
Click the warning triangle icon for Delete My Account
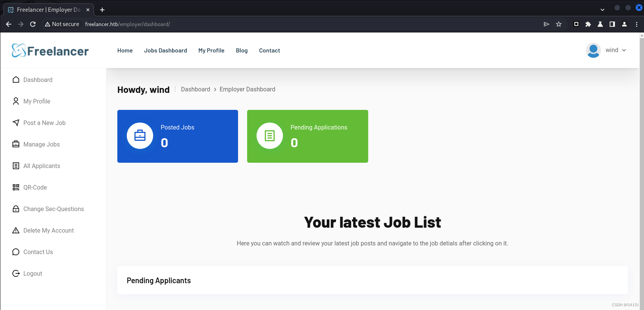[x=16, y=230]
